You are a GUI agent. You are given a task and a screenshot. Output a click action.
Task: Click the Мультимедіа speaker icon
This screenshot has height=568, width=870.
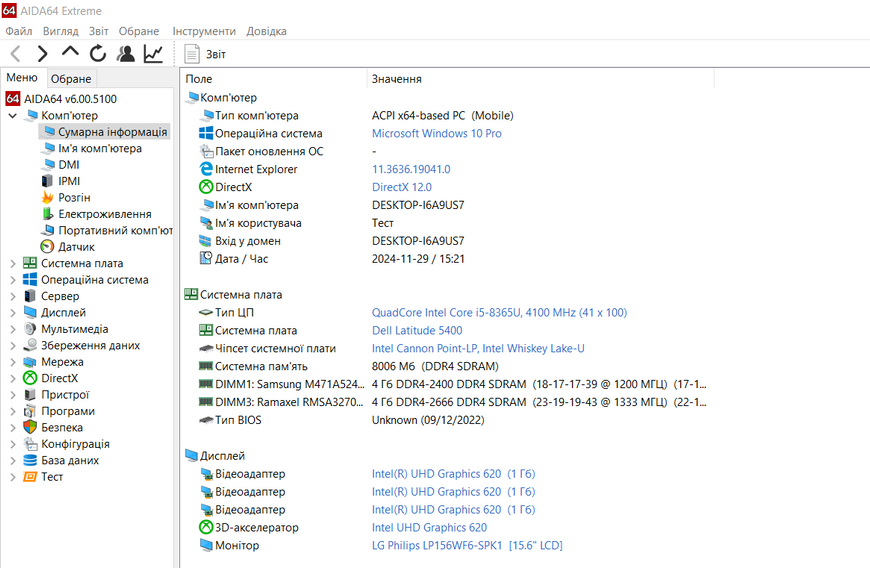[30, 329]
